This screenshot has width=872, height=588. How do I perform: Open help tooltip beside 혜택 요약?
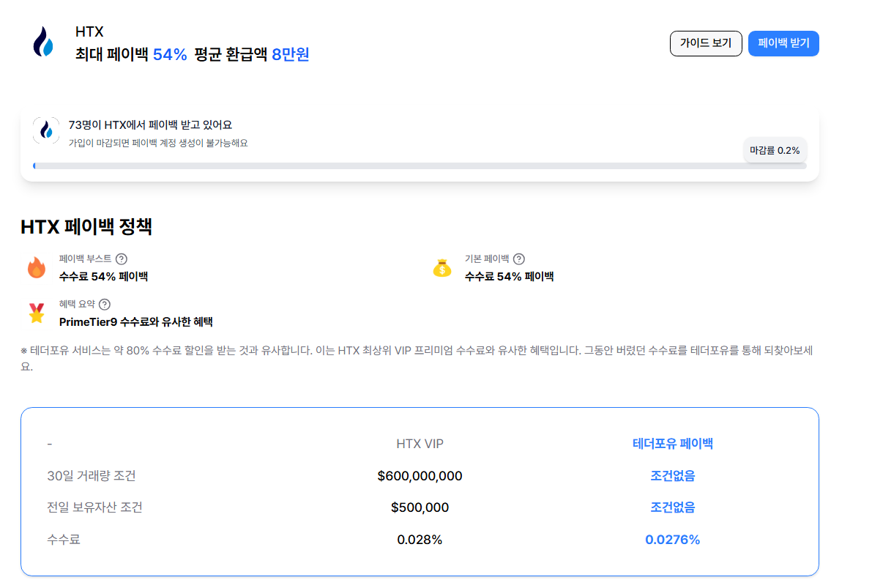point(105,305)
